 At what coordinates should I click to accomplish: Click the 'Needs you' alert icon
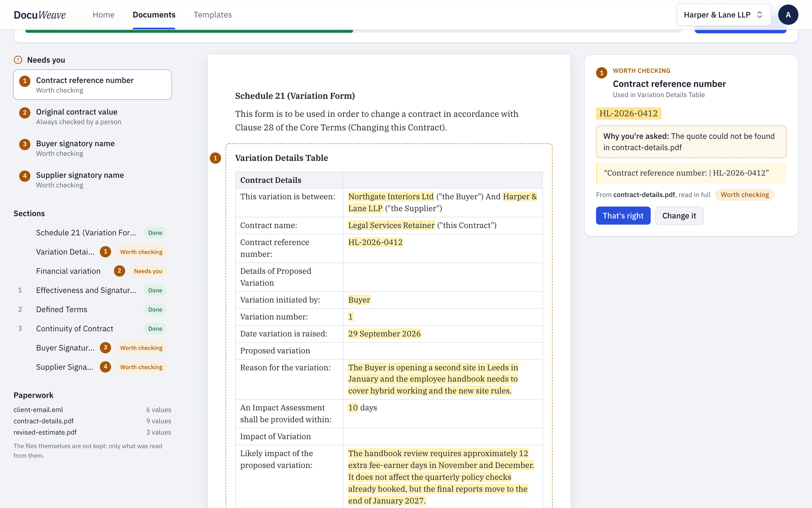[18, 60]
